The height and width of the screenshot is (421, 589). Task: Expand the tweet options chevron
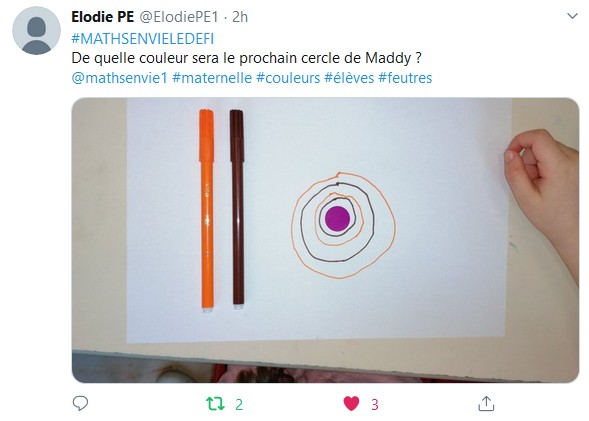[572, 16]
